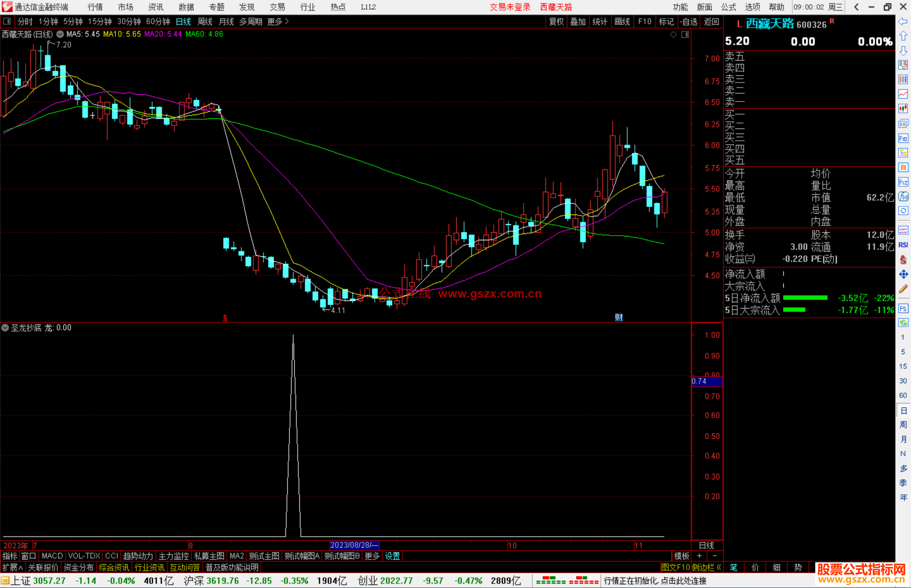The height and width of the screenshot is (588, 911).
Task: Click the F12 sidebar icon
Action: (903, 182)
